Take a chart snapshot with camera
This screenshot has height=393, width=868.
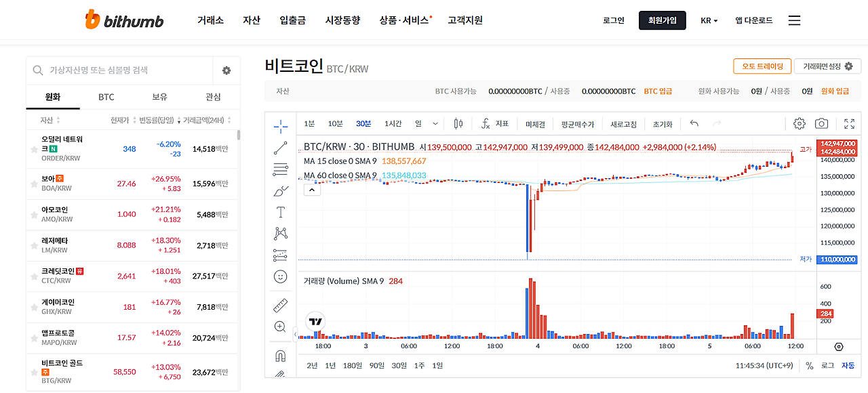[821, 123]
